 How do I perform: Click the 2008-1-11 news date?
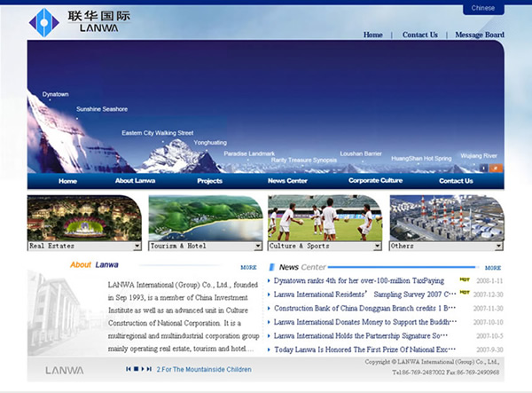[489, 280]
